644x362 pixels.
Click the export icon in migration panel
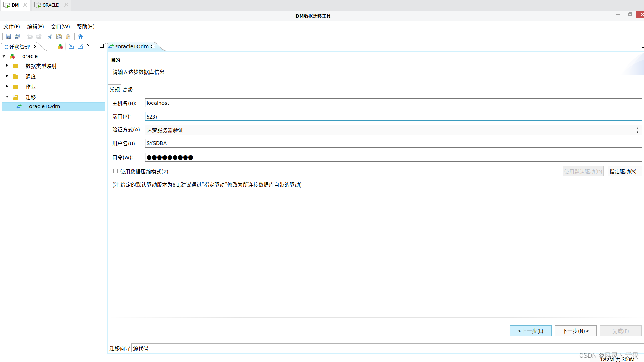[x=80, y=46]
